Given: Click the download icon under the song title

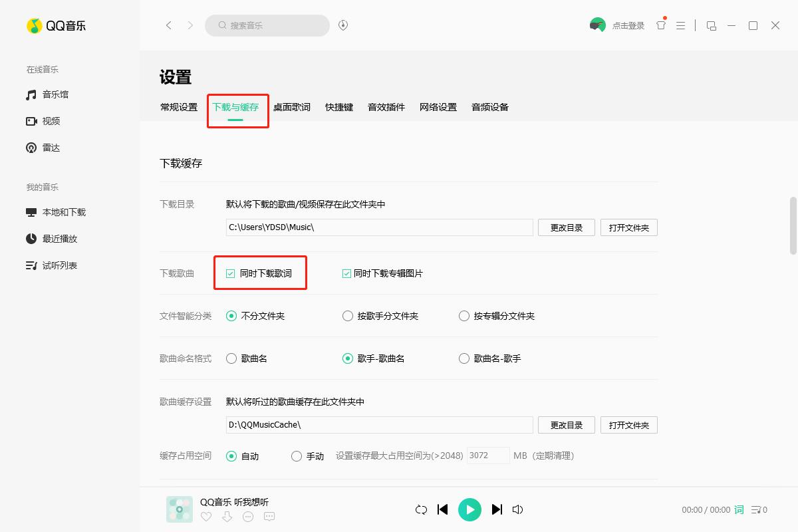Looking at the screenshot, I should [227, 516].
